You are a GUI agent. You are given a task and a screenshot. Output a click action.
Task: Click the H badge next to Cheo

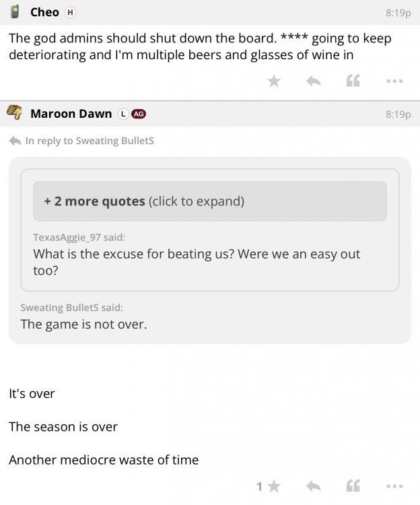70,13
